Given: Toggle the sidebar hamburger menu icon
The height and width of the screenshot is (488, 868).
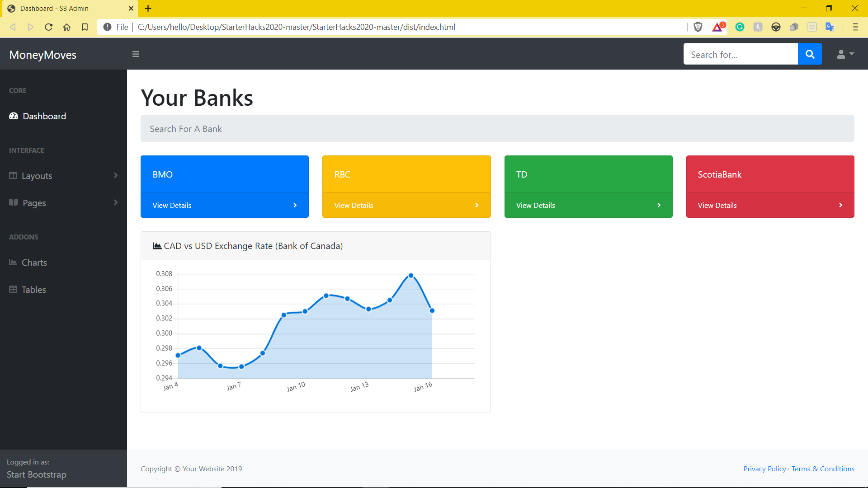Looking at the screenshot, I should pos(136,54).
